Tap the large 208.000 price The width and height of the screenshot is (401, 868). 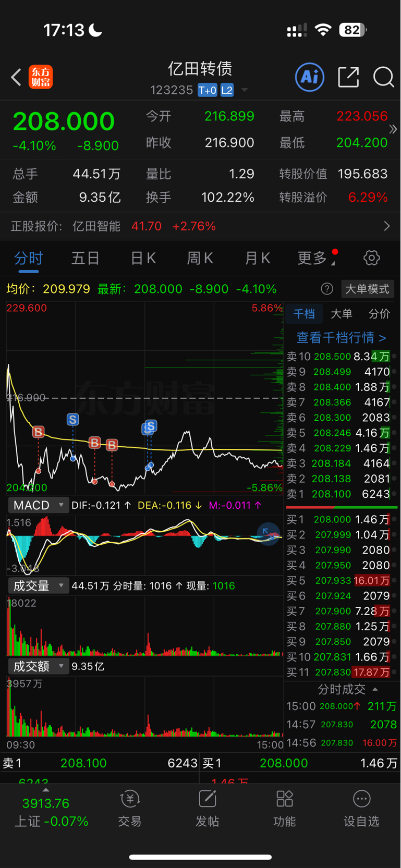64,121
